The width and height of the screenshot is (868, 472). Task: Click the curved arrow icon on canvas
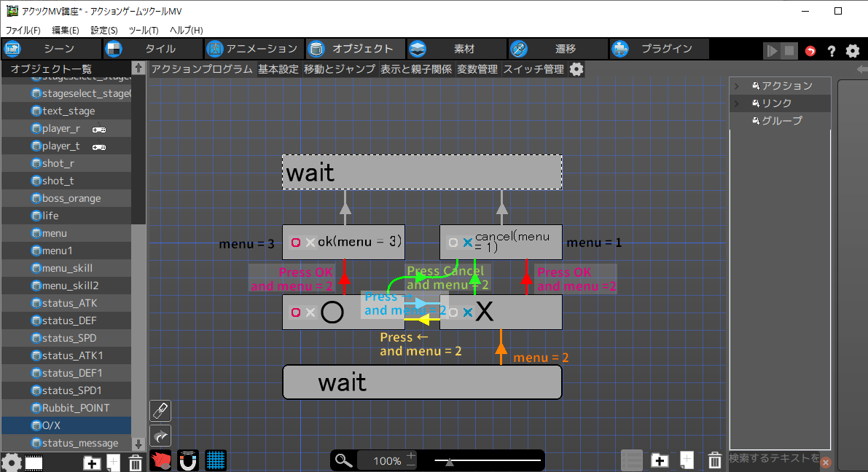coord(160,436)
